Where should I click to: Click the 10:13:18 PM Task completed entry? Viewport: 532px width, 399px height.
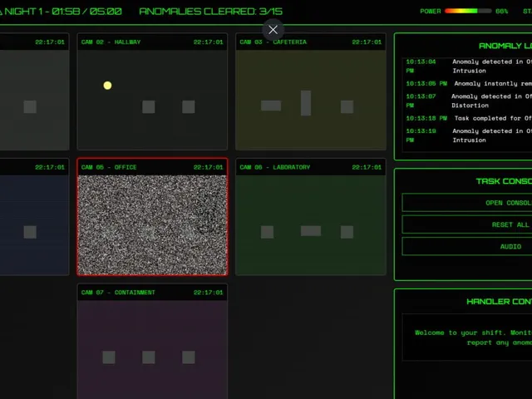(469, 118)
